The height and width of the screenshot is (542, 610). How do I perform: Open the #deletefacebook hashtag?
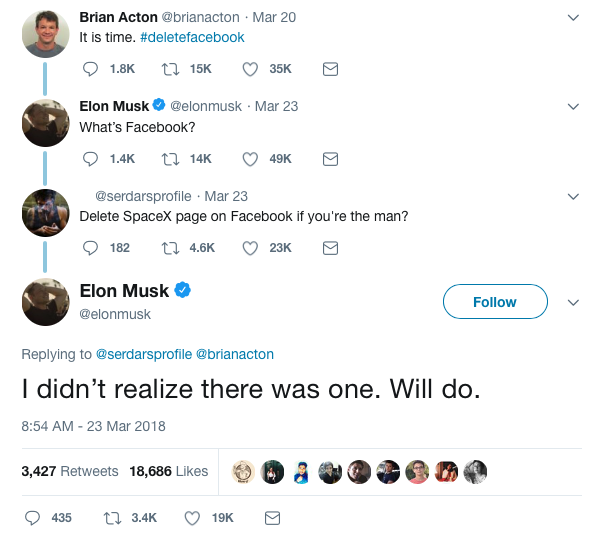pyautogui.click(x=196, y=37)
